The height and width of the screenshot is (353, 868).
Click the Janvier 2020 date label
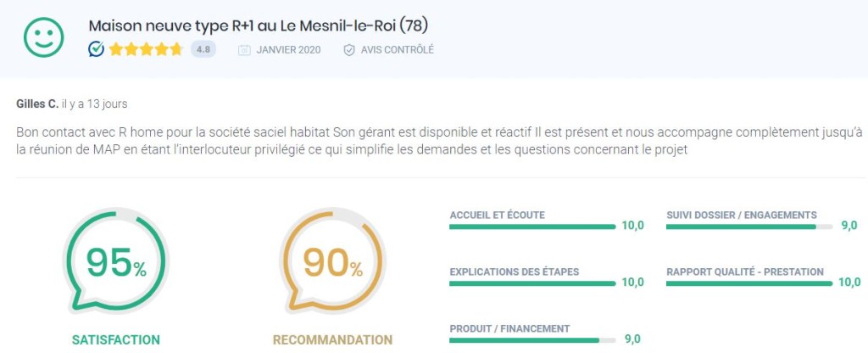click(x=288, y=50)
